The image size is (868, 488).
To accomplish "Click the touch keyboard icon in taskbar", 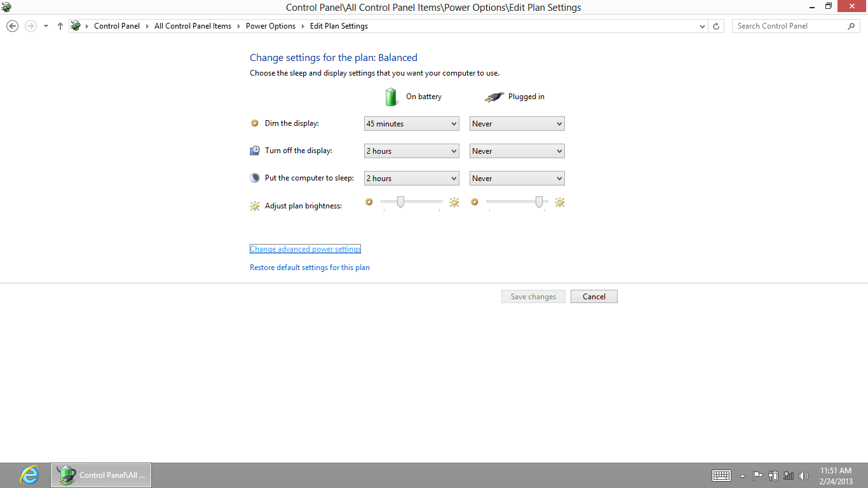I will [x=721, y=475].
